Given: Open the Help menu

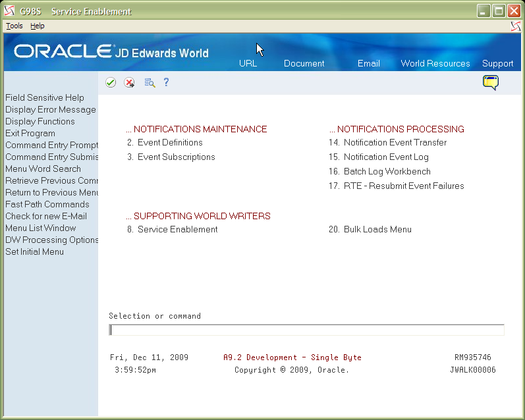Looking at the screenshot, I should tap(37, 26).
